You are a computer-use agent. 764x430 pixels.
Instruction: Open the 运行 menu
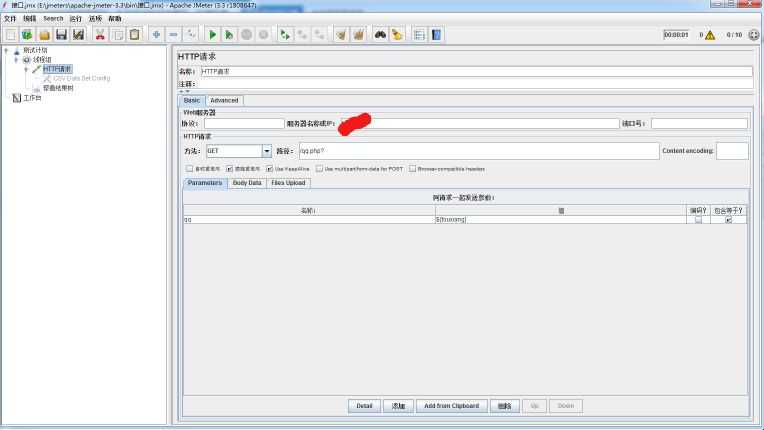coord(76,19)
